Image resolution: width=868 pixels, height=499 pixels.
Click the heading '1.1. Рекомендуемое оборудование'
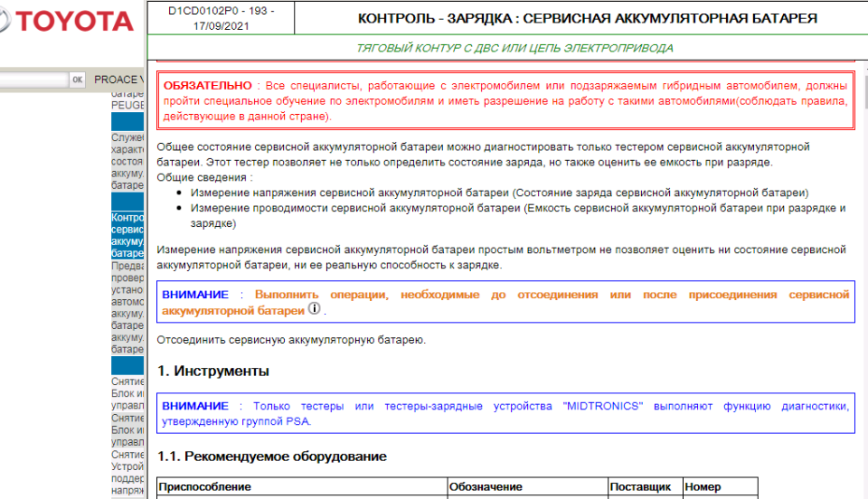coord(272,457)
